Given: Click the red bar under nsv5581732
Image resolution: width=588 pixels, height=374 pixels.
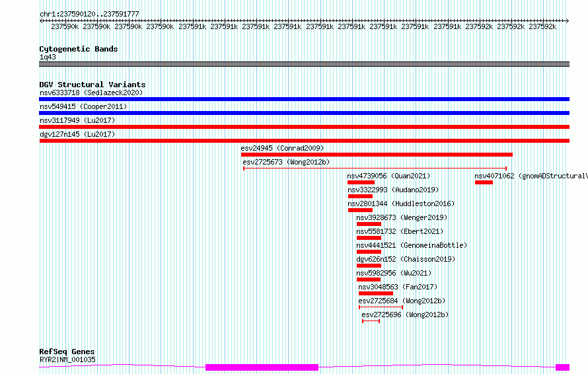Looking at the screenshot, I should pyautogui.click(x=369, y=238).
